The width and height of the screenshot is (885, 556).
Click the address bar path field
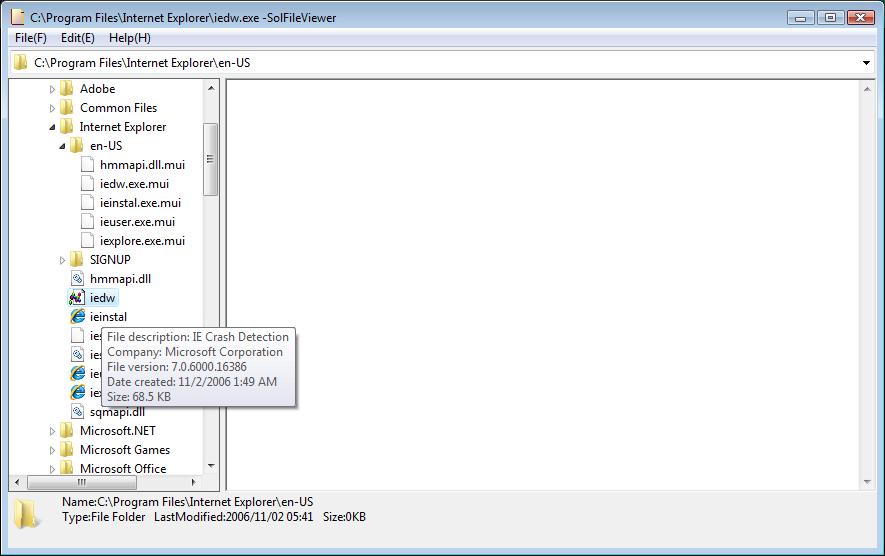click(442, 63)
